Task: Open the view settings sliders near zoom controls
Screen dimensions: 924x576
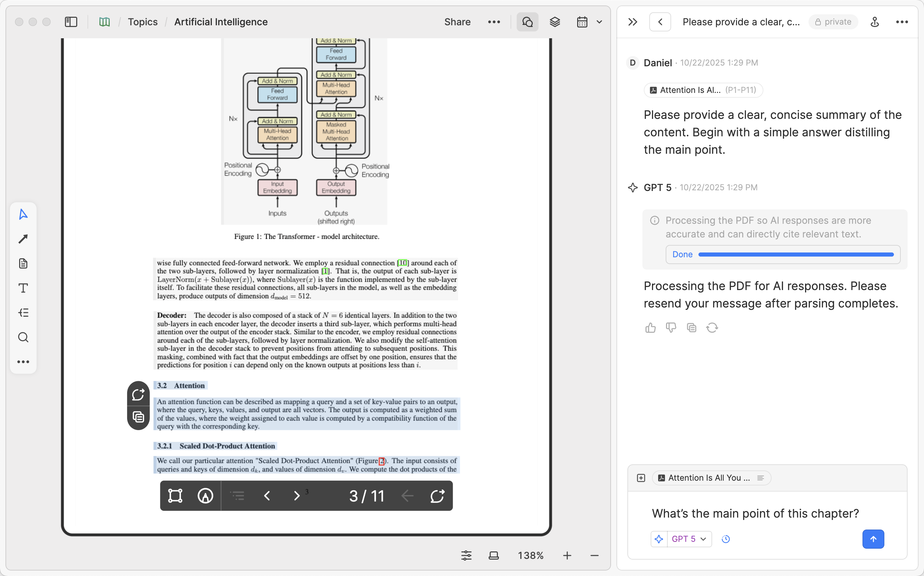Action: tap(466, 556)
